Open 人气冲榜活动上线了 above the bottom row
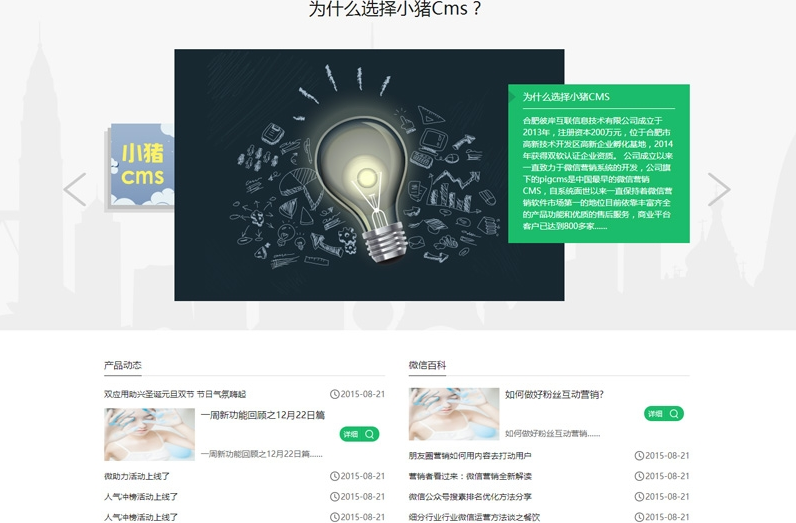Screen dimensions: 796x523 141,497
